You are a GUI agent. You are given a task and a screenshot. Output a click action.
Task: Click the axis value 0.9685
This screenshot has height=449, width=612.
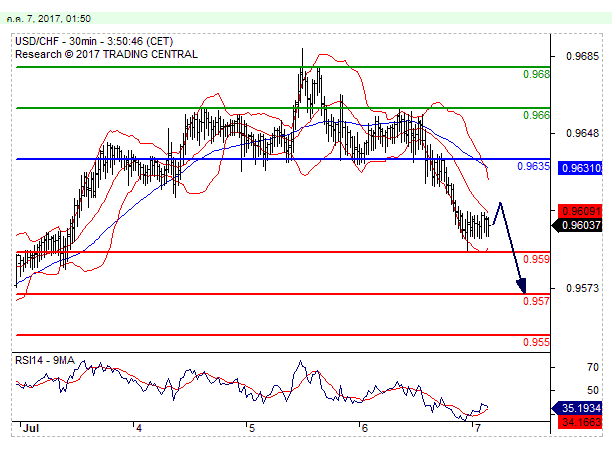582,57
